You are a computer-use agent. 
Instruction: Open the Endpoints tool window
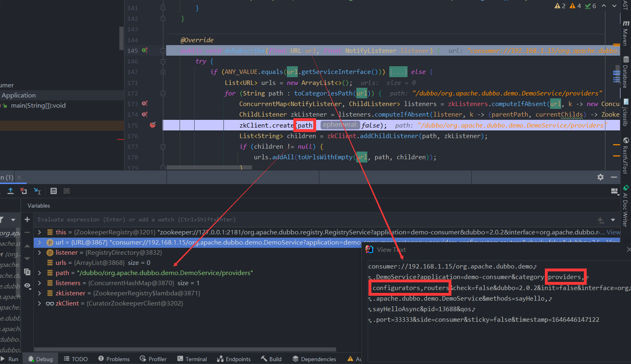pos(234,359)
